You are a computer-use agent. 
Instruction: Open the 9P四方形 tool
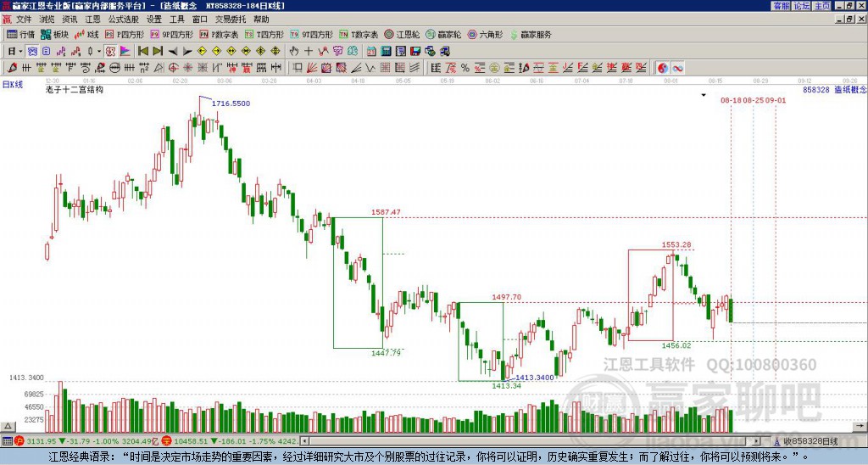(171, 34)
